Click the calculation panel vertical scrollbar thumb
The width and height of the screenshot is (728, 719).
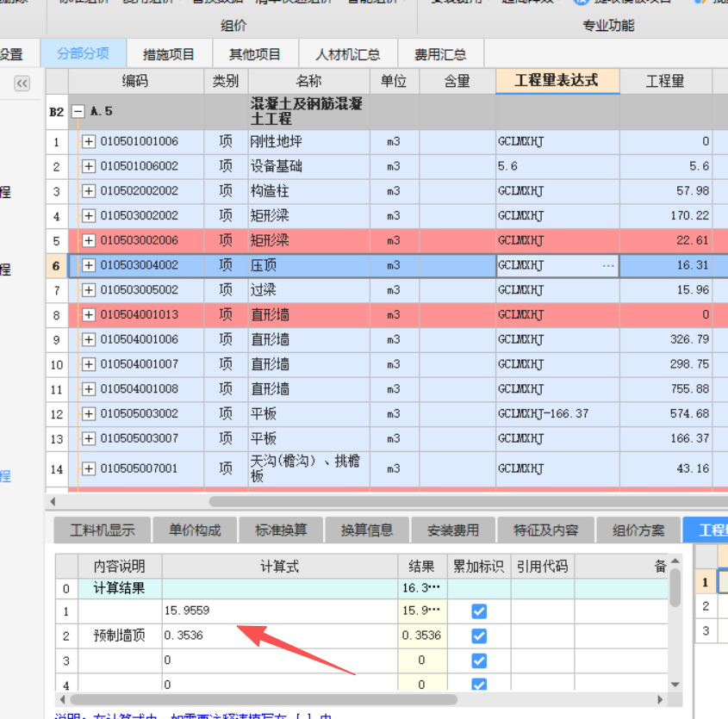pos(675,587)
